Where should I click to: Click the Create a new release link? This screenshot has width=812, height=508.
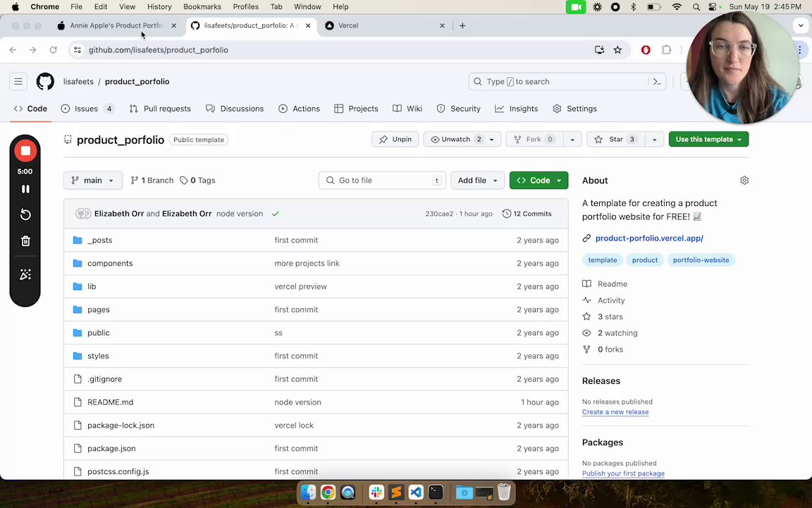point(615,411)
